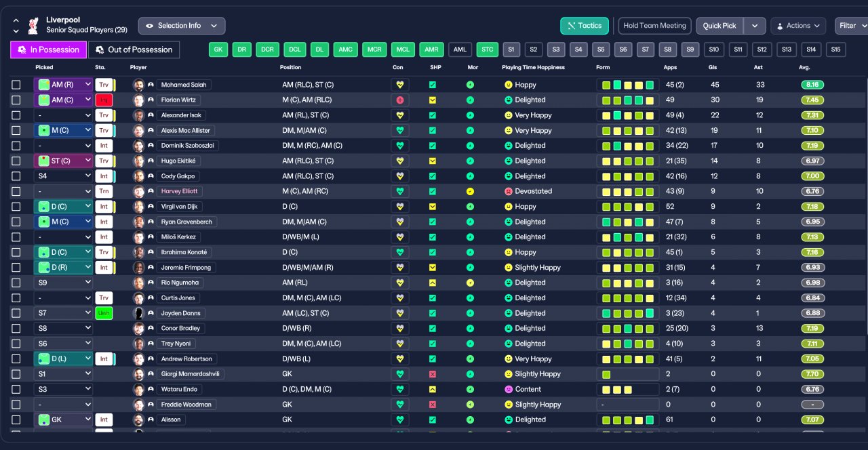868x450 pixels.
Task: Check the box next to Virgil van Dijk
Action: (x=16, y=206)
